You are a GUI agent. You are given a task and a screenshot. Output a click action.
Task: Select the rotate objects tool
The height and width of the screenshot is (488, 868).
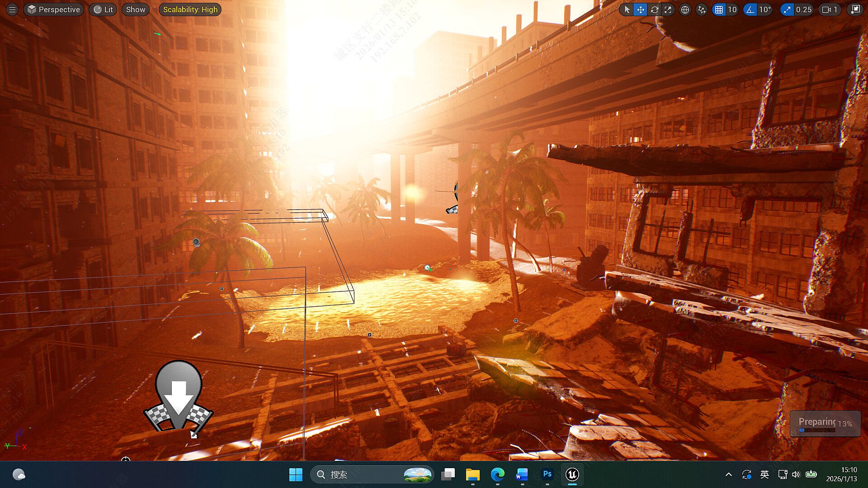point(654,9)
